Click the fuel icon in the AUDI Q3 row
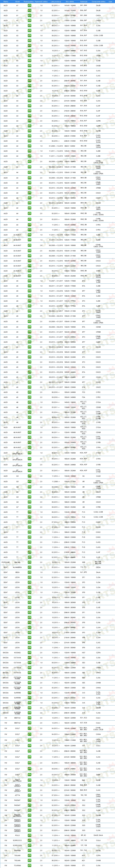The image size is (115, 868). (30, 476)
